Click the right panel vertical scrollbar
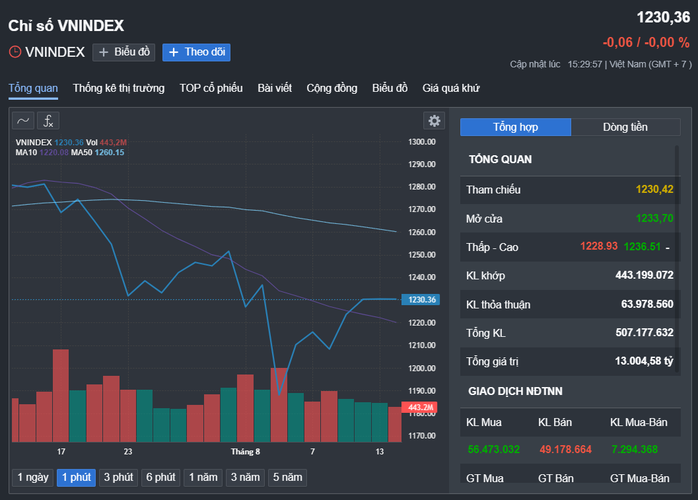This screenshot has height=500, width=698. pyautogui.click(x=677, y=258)
